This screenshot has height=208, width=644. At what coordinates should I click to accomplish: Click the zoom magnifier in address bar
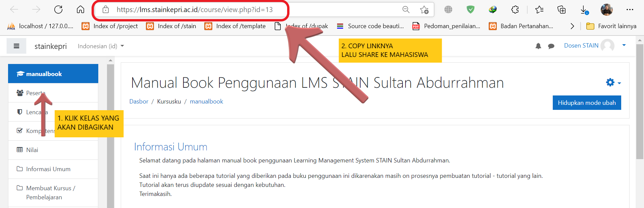click(406, 10)
